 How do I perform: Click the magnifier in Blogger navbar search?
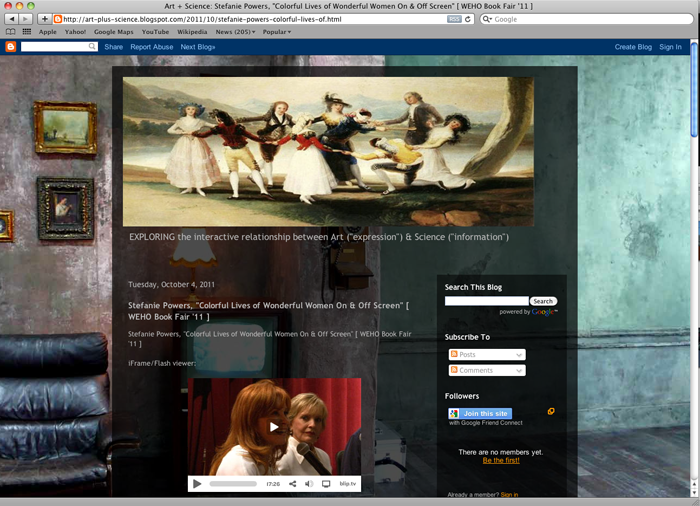(x=92, y=46)
